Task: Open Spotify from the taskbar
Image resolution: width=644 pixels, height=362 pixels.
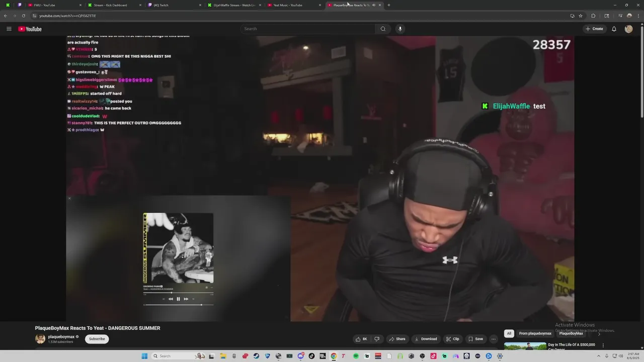Action: (356, 356)
